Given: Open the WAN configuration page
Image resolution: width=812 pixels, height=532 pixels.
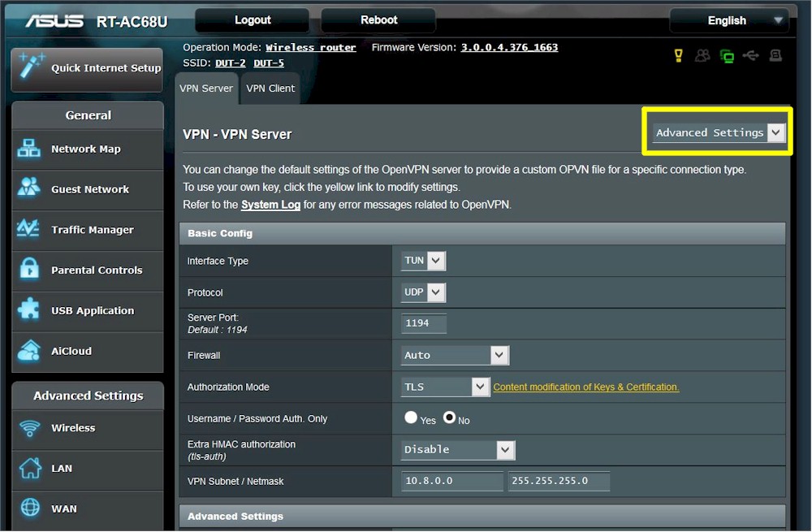Looking at the screenshot, I should tap(87, 509).
